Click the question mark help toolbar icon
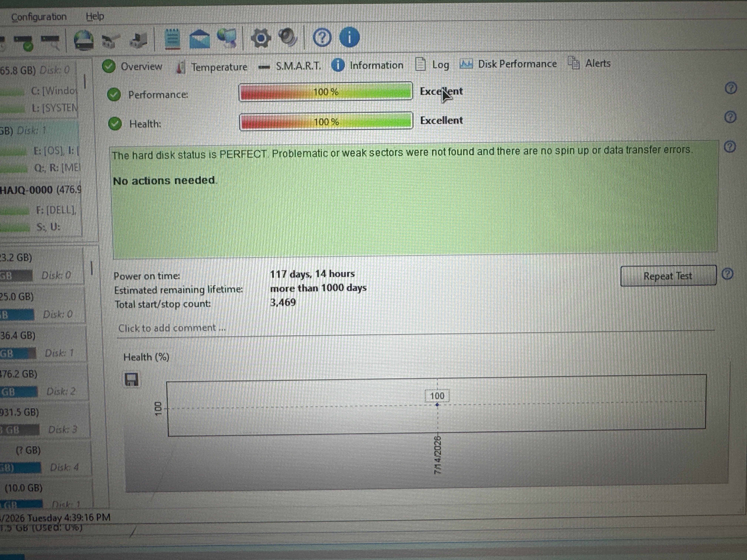 click(x=322, y=37)
